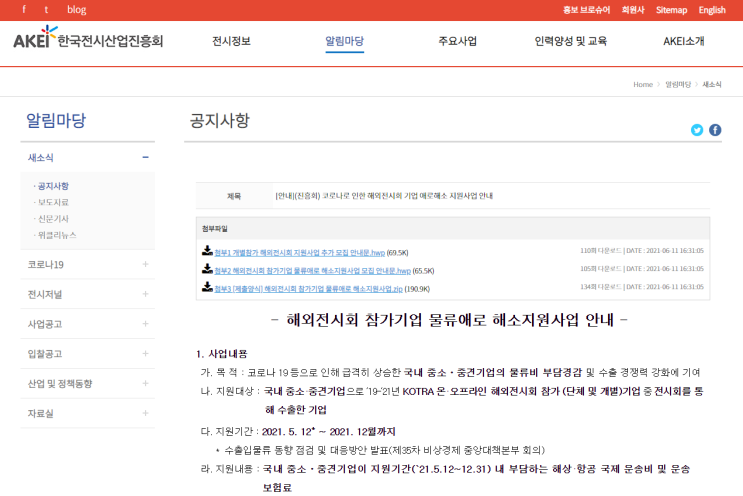743x496 pixels.
Task: Switch site to English
Action: coord(712,10)
